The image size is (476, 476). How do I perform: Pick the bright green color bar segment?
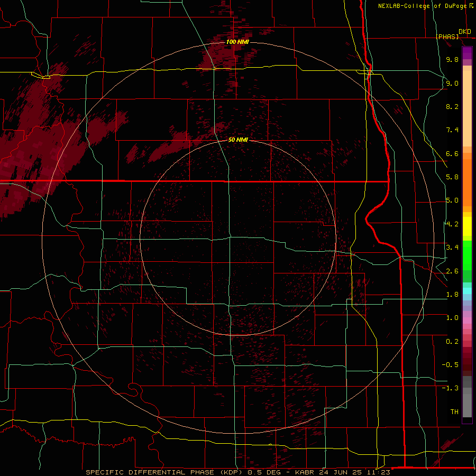coord(467,255)
